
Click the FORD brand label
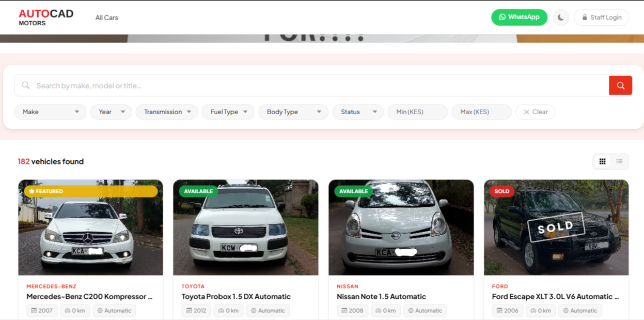pos(500,286)
